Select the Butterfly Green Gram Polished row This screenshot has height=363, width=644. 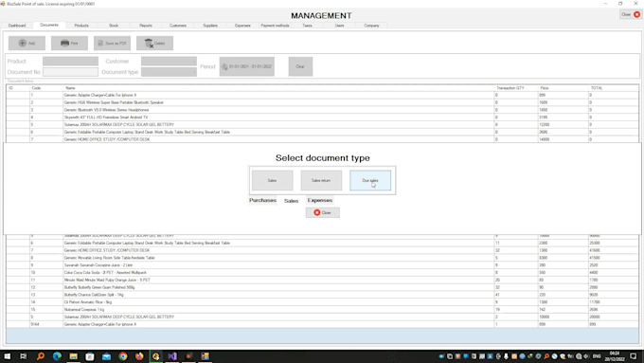pyautogui.click(x=322, y=287)
